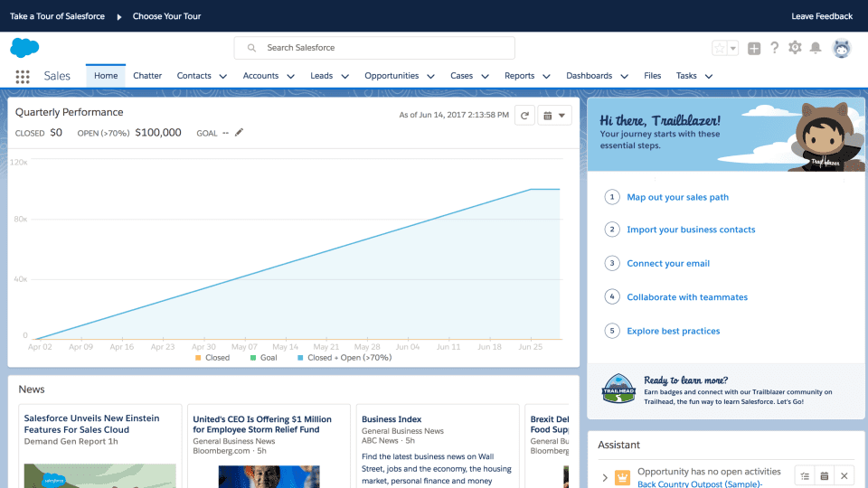This screenshot has width=868, height=488.
Task: Open the Help question mark icon
Action: [x=775, y=48]
